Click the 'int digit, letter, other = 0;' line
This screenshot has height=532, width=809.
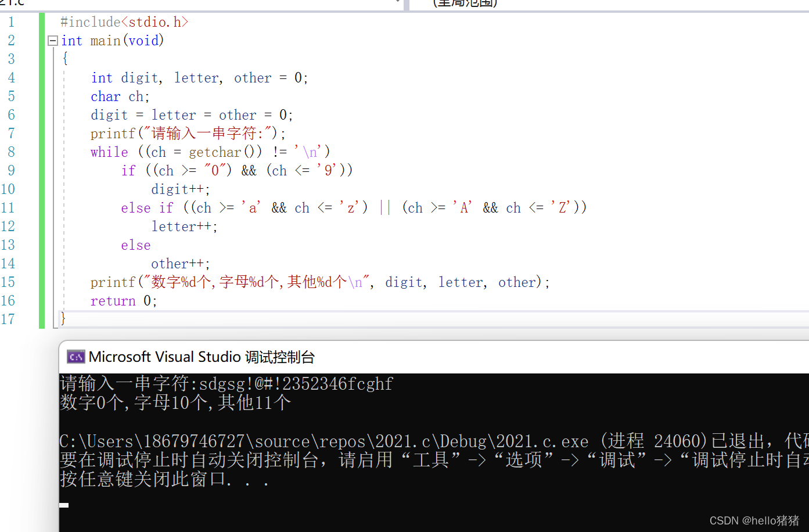pyautogui.click(x=199, y=78)
